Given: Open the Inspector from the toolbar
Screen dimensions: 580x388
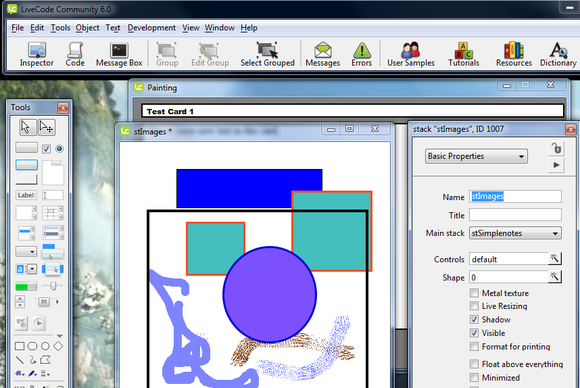Looking at the screenshot, I should click(37, 54).
